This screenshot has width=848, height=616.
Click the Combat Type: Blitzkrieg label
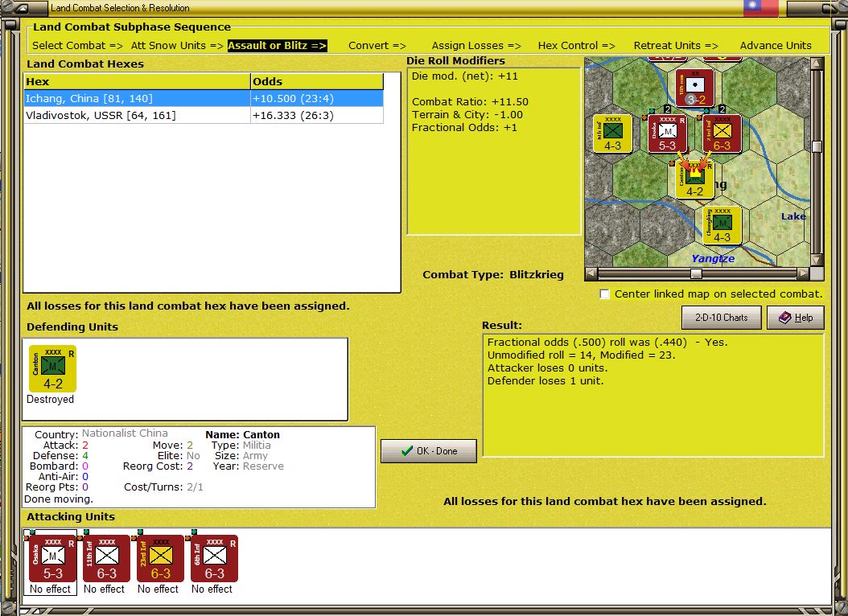[492, 274]
